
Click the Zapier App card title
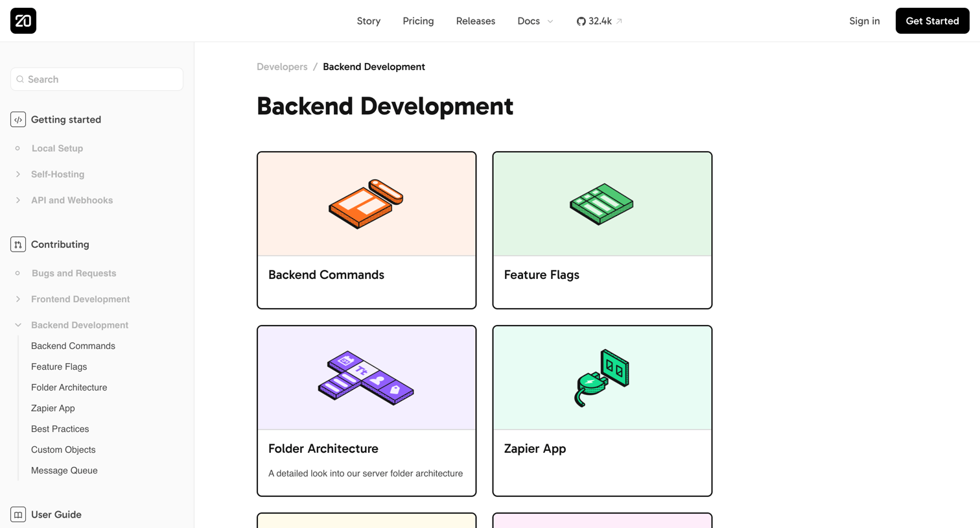click(535, 449)
